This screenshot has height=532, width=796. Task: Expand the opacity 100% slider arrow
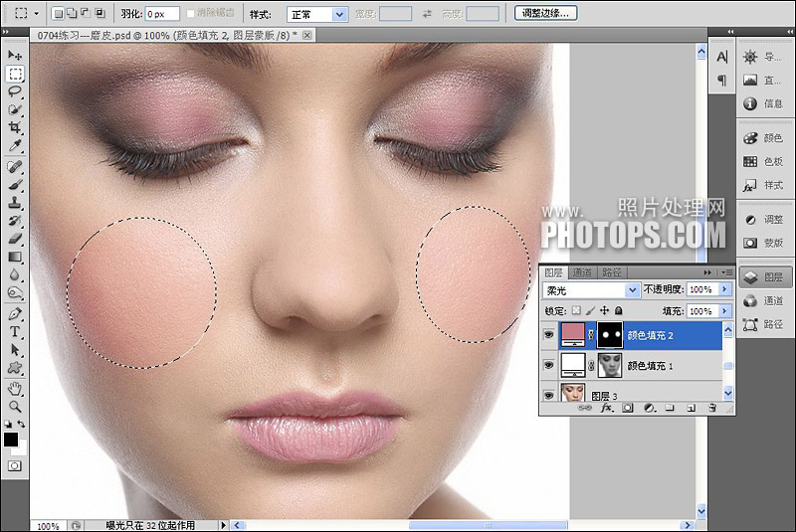(725, 289)
